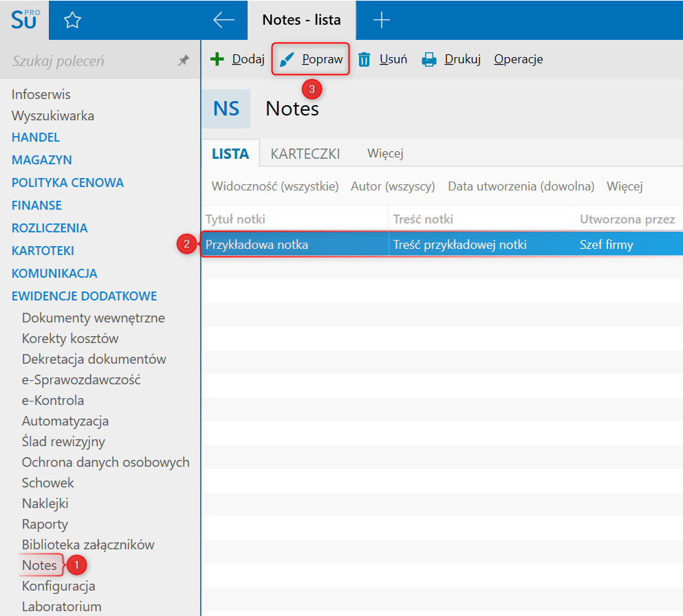Screen dimensions: 683x616
Task: Open the Operacje menu
Action: [518, 59]
